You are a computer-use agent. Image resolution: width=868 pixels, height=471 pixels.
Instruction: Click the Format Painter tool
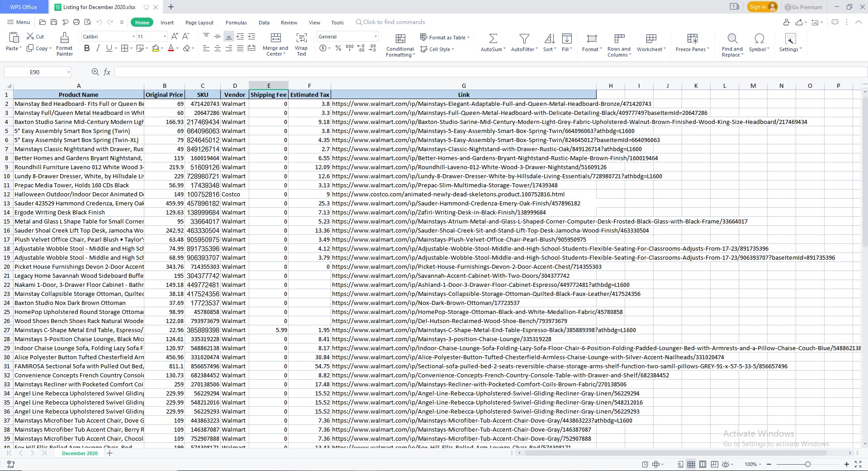(x=64, y=44)
